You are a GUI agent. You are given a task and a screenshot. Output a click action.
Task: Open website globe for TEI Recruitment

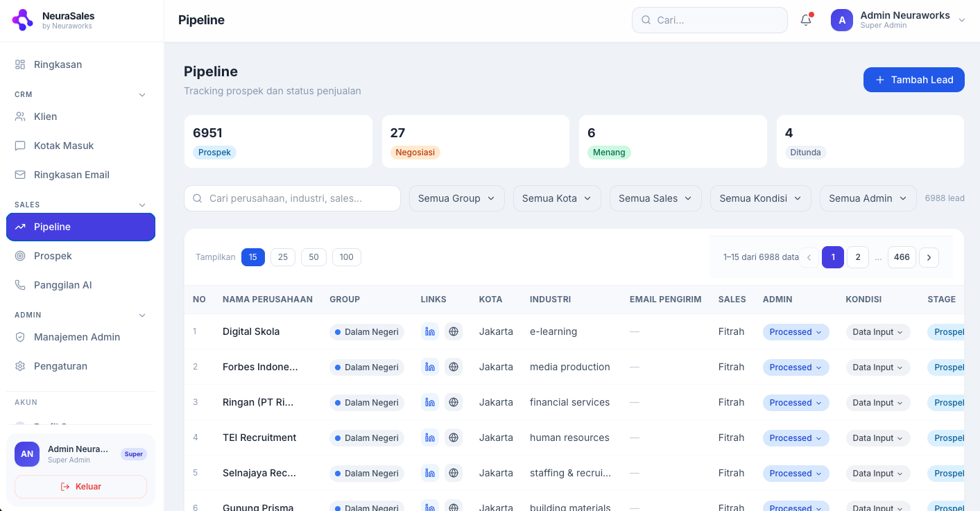(x=454, y=438)
